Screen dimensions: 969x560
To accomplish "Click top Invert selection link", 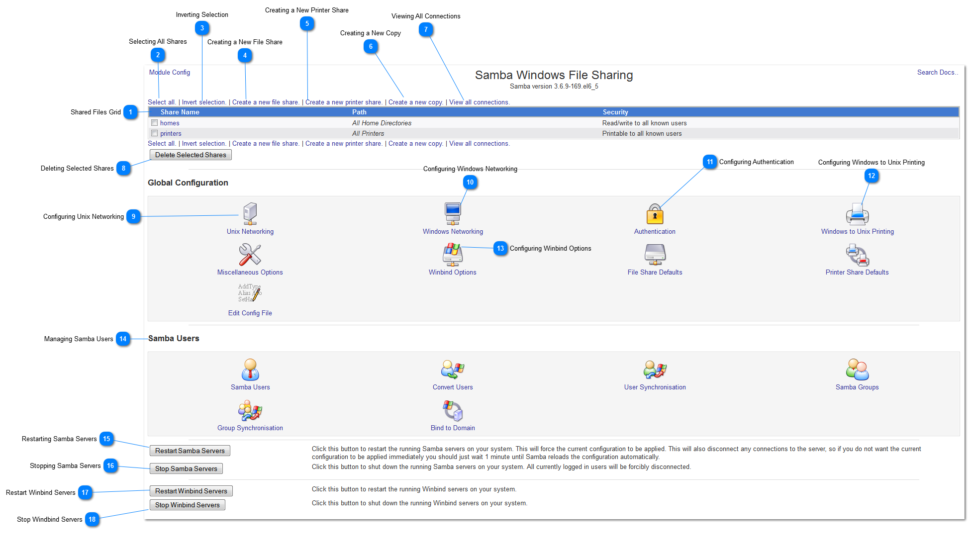I will click(204, 102).
